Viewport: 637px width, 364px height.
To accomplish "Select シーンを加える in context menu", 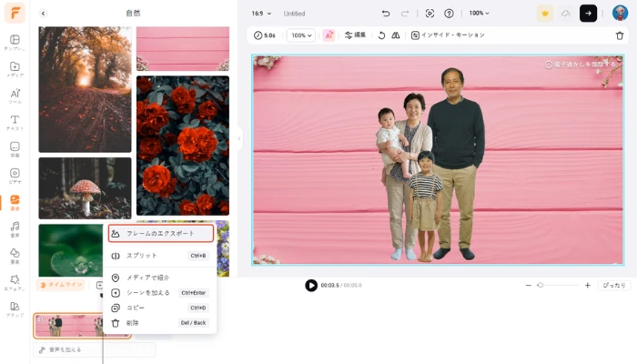I will (159, 292).
